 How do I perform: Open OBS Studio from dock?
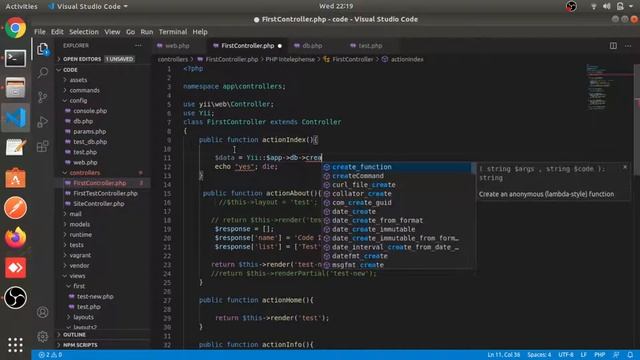[16, 298]
